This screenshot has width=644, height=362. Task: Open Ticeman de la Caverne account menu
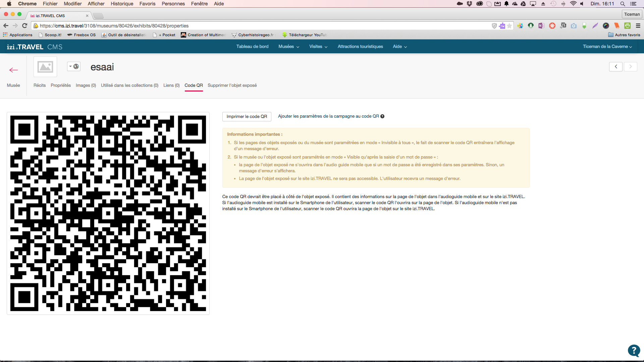tap(607, 47)
